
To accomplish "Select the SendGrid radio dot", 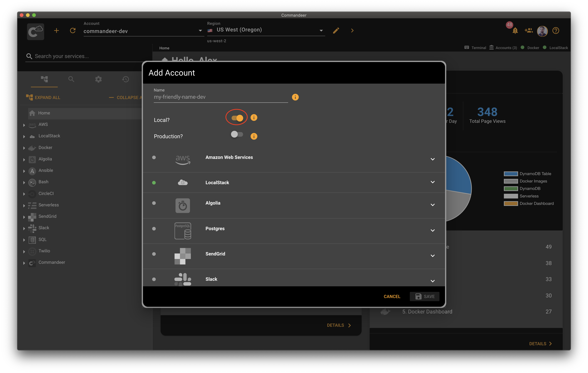I will click(x=154, y=254).
